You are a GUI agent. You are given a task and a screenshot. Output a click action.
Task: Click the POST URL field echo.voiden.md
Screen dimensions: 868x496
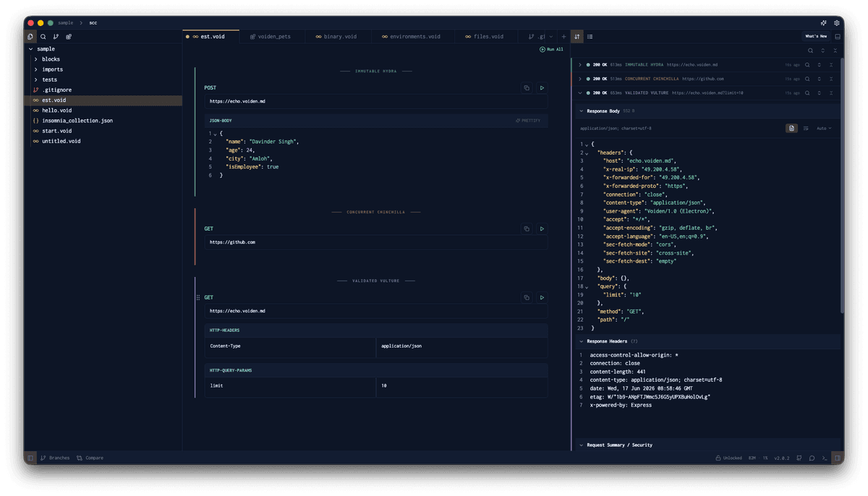376,101
